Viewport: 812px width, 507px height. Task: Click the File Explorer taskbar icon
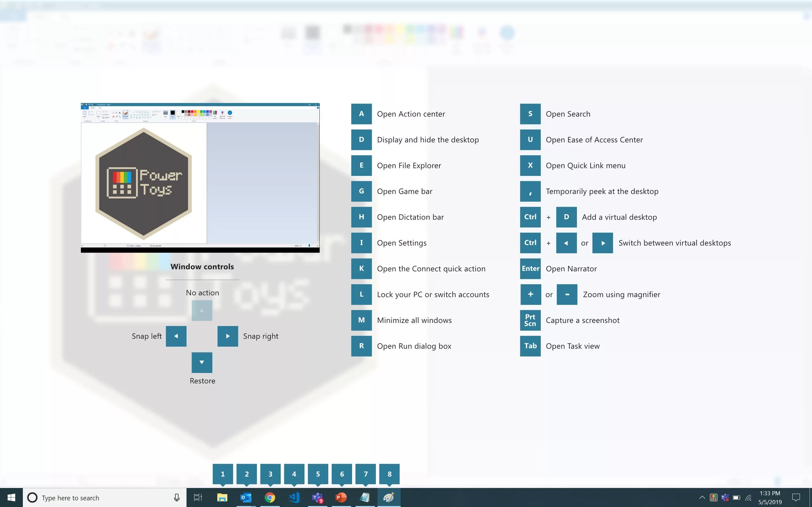(222, 498)
